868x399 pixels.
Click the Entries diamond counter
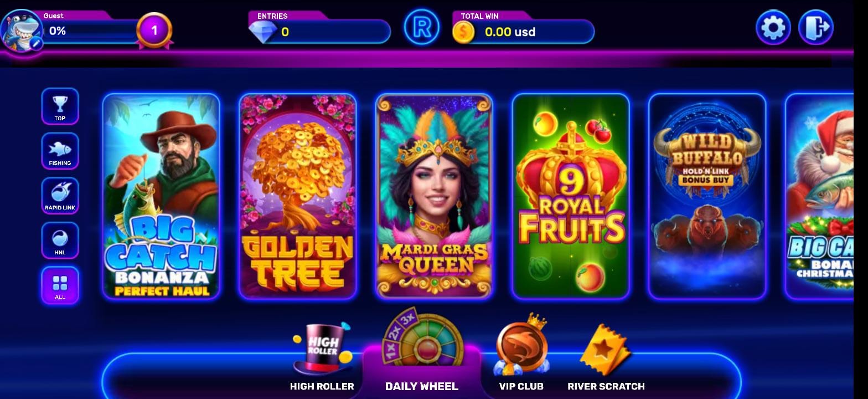tap(319, 31)
